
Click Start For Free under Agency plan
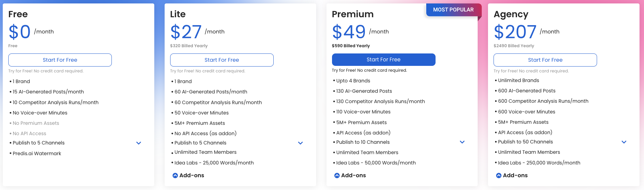(x=545, y=60)
